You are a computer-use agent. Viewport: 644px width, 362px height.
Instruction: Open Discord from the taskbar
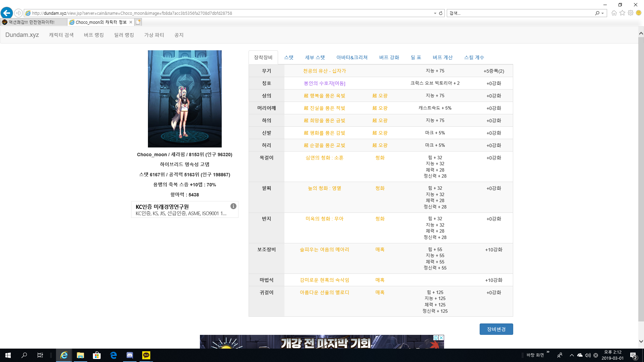[130, 355]
